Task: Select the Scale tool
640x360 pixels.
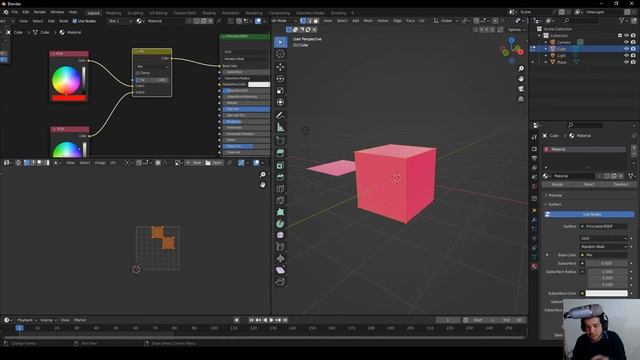Action: point(280,91)
